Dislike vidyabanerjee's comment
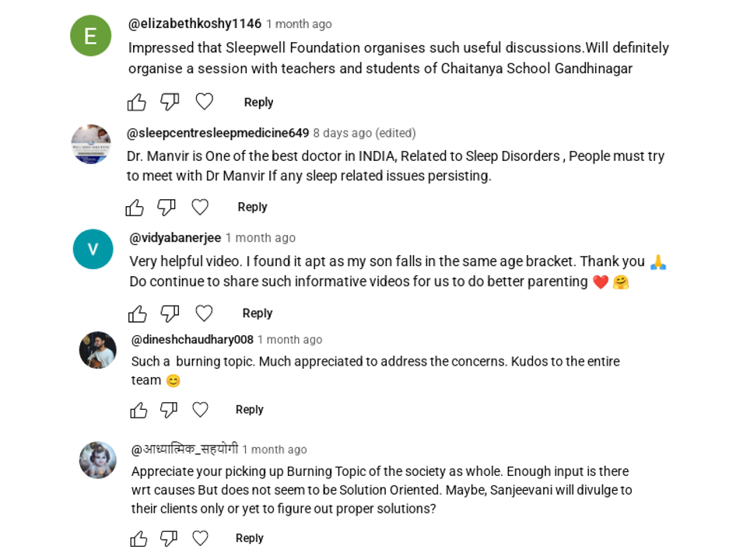750x560 pixels. [x=170, y=313]
